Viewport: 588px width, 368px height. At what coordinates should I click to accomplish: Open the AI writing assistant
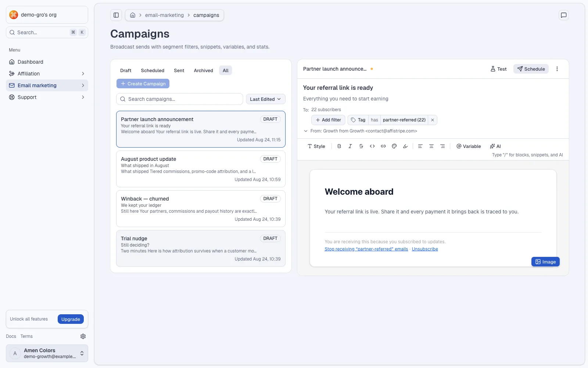495,146
